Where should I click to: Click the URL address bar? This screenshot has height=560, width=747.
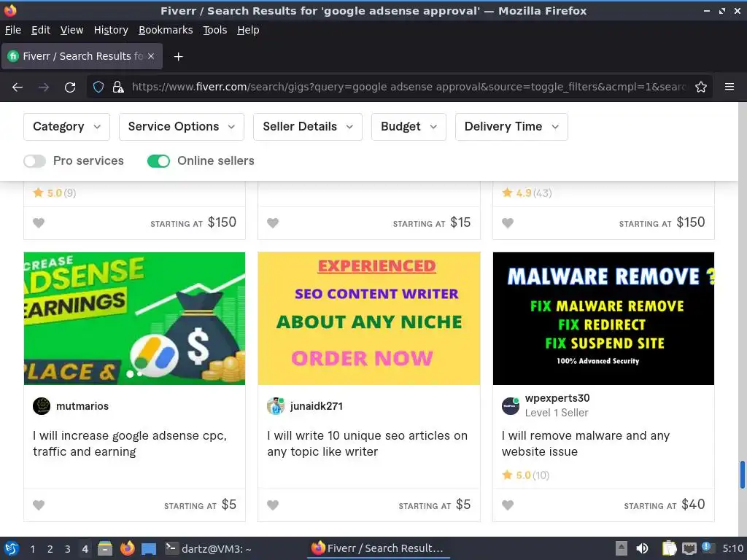click(x=409, y=87)
